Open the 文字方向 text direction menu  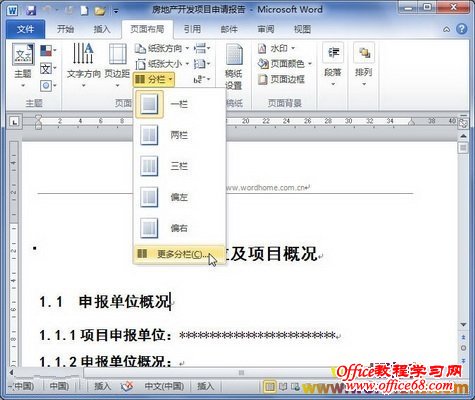[x=83, y=65]
